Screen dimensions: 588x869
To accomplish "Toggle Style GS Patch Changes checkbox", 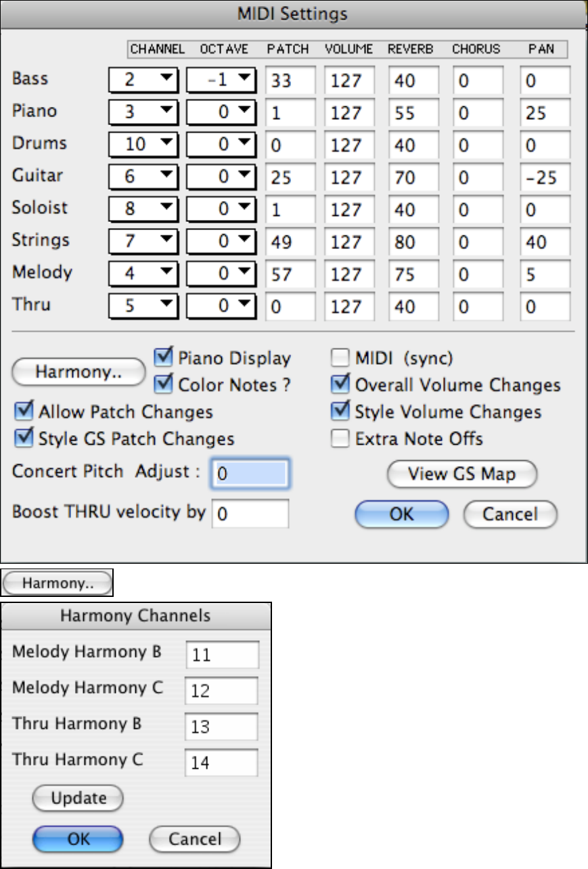I will pyautogui.click(x=24, y=439).
